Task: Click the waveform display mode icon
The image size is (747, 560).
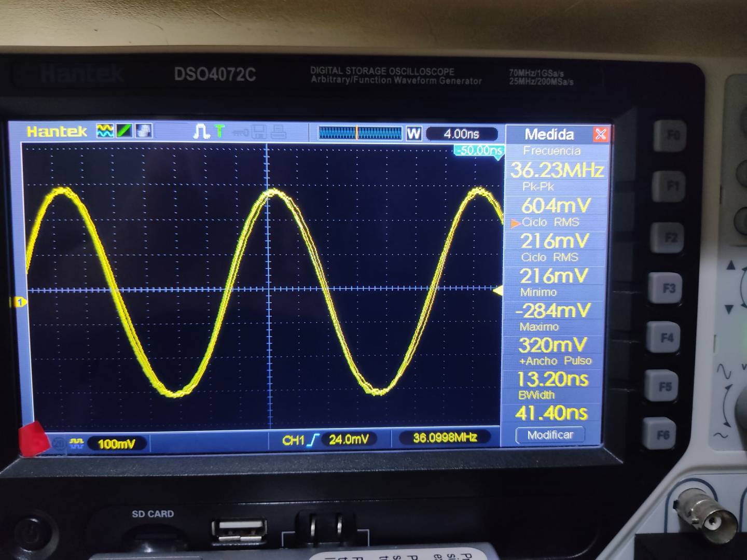Action: coord(105,131)
